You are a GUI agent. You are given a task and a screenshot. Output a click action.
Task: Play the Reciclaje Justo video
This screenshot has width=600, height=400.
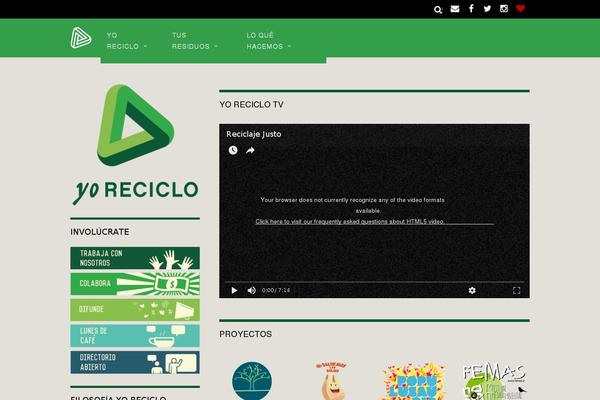pos(234,291)
